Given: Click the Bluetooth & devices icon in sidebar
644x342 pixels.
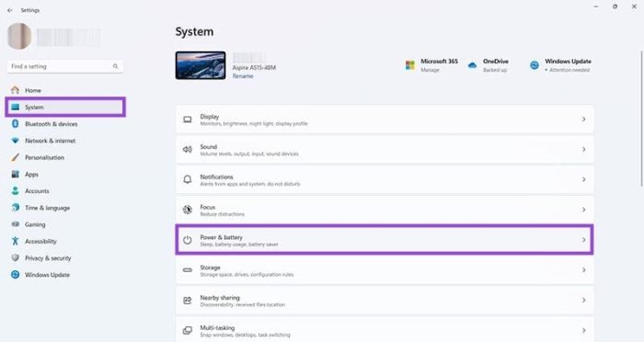Looking at the screenshot, I should coord(16,123).
